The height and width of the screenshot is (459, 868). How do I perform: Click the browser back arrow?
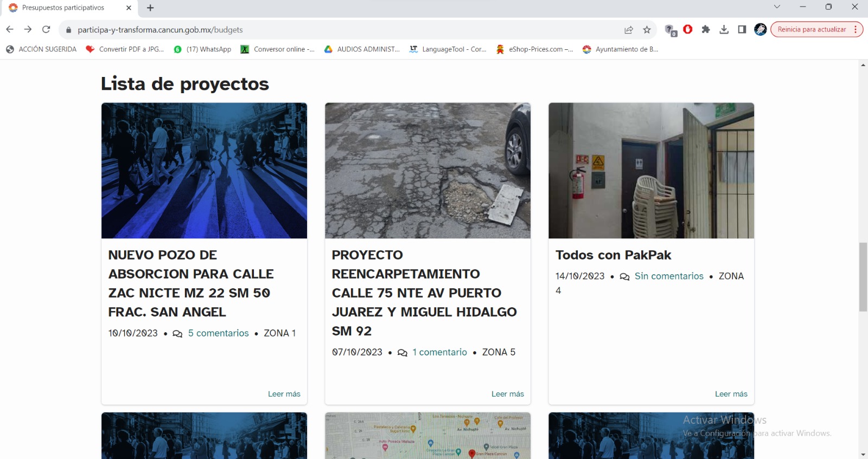coord(10,29)
